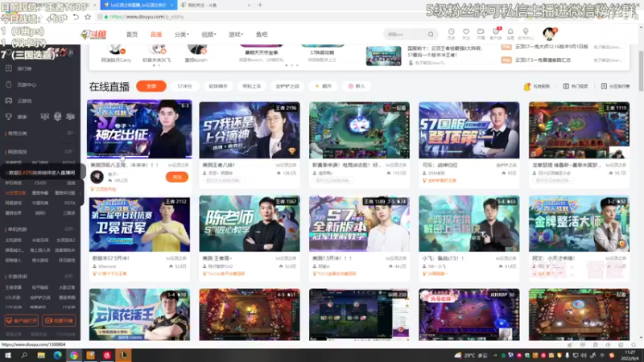Open the 热门视频 link
Image resolution: width=644 pixels, height=362 pixels.
click(x=576, y=86)
